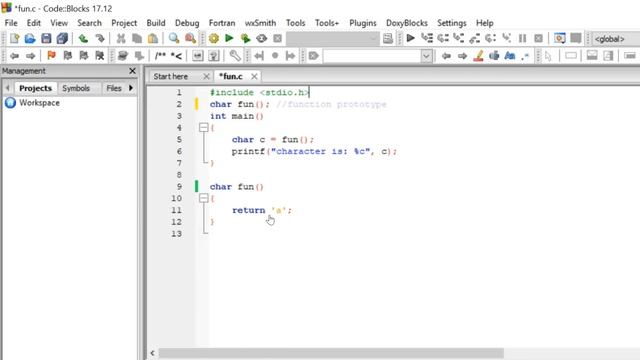Image resolution: width=640 pixels, height=360 pixels.
Task: Click the Next line debug icon
Action: tap(443, 39)
